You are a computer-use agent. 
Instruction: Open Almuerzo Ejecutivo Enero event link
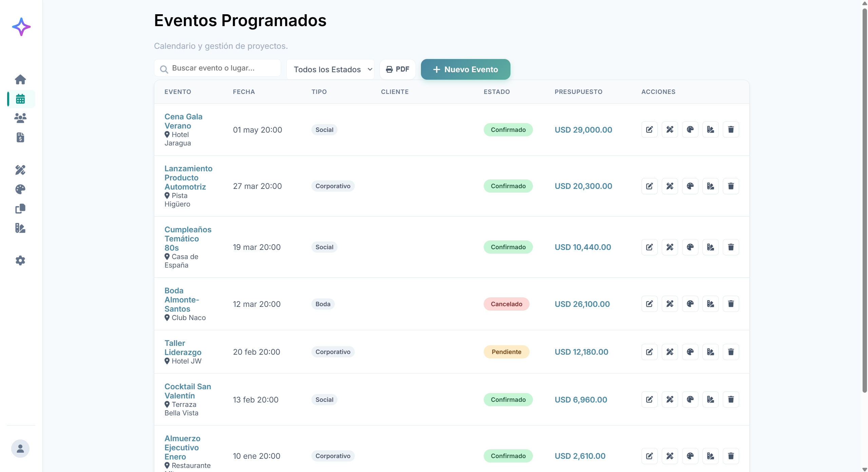tap(182, 447)
